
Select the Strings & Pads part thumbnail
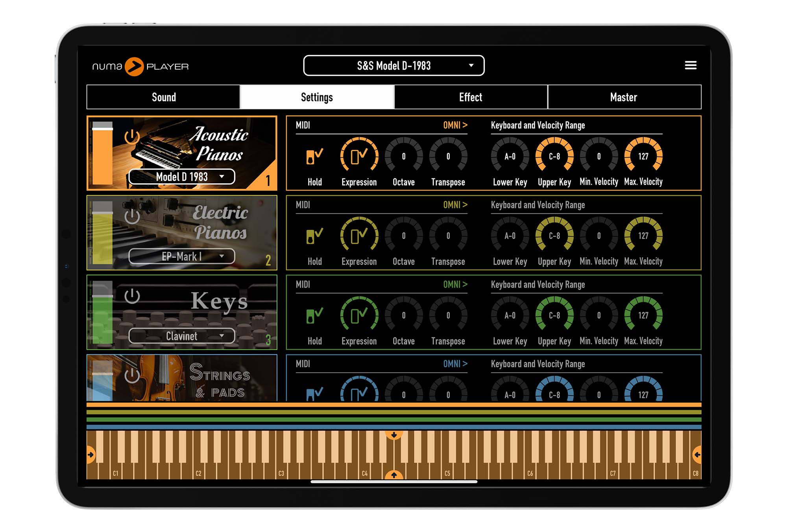[x=182, y=378]
